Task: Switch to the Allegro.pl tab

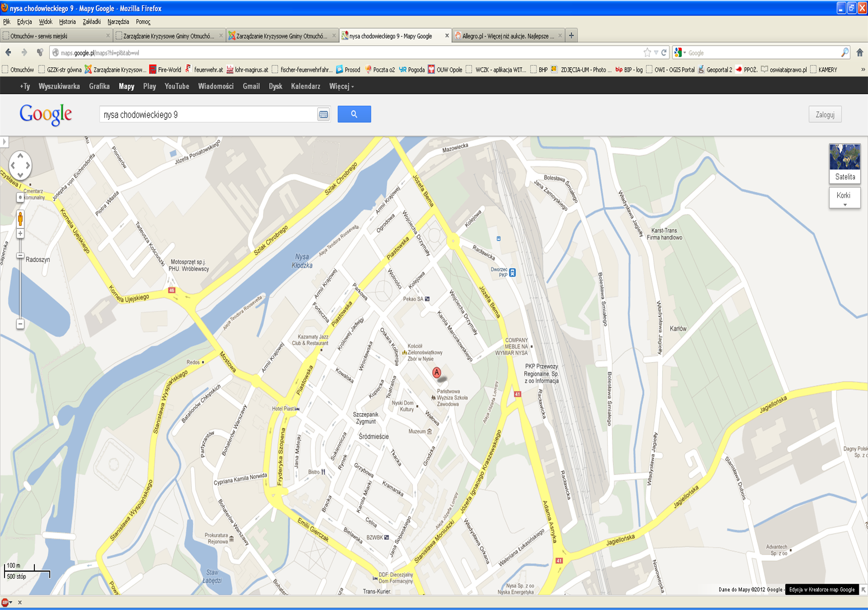Action: click(x=508, y=36)
